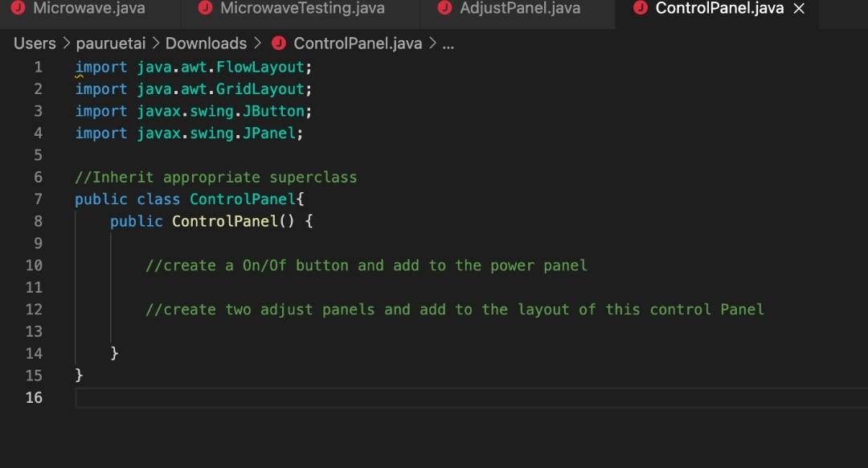This screenshot has width=868, height=468.
Task: Click the Java icon on AdjustPanel.java tab
Action: [x=444, y=10]
